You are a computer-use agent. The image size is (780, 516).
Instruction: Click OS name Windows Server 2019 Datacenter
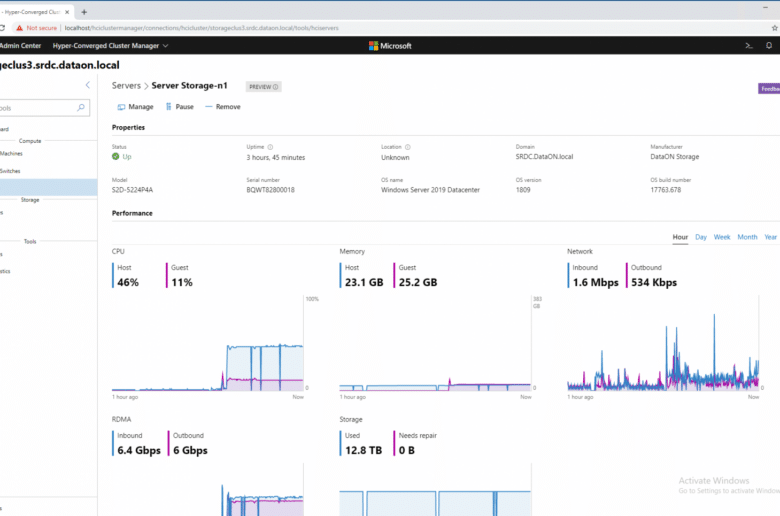pyautogui.click(x=430, y=190)
